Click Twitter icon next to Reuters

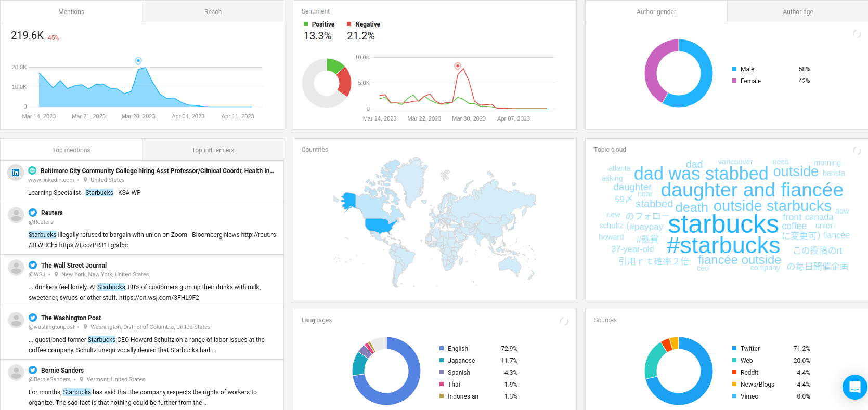33,213
